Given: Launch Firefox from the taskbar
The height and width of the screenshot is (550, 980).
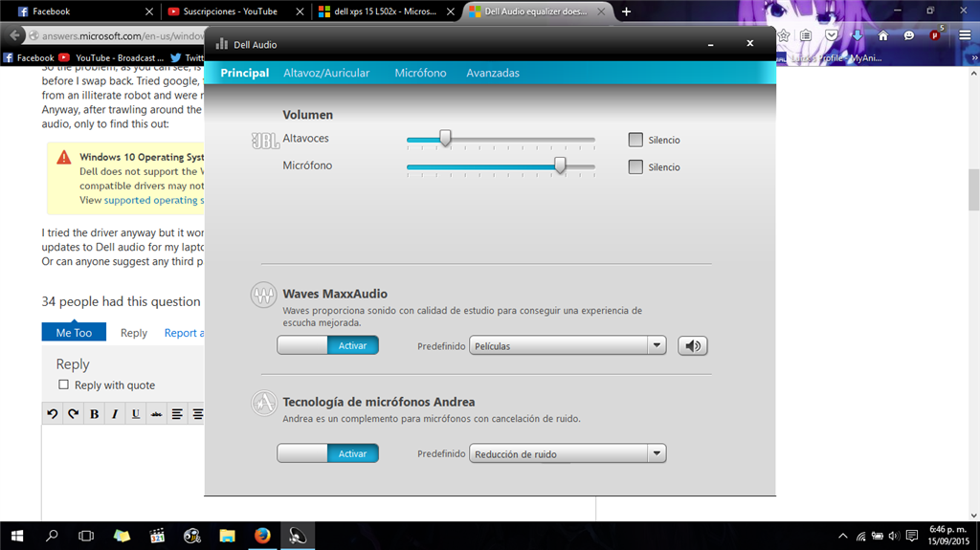Looking at the screenshot, I should click(x=262, y=536).
